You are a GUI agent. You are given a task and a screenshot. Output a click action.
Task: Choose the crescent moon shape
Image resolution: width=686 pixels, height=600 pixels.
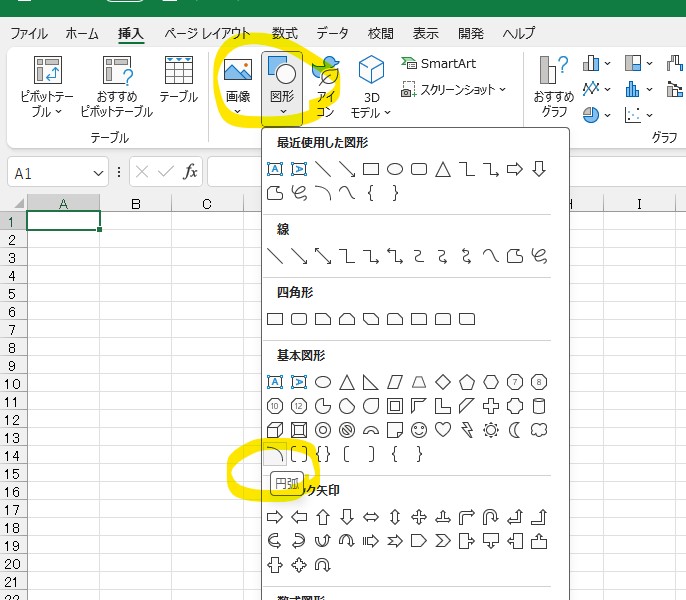tap(514, 430)
